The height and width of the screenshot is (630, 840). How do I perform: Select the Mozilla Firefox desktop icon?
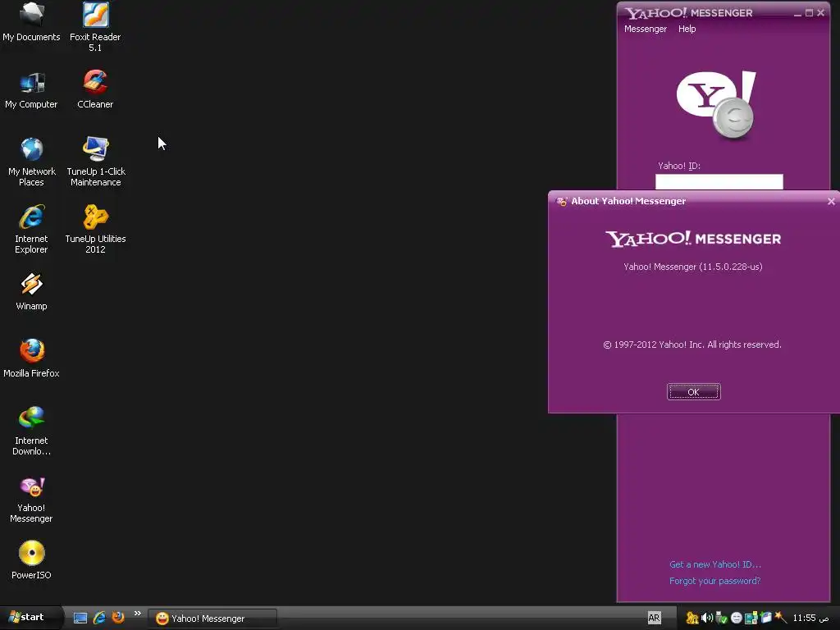[31, 358]
